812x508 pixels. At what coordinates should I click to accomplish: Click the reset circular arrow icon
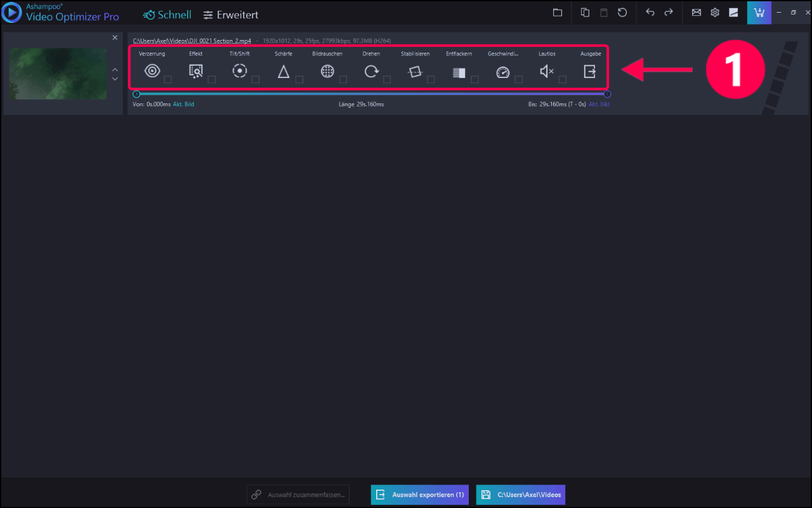[x=622, y=13]
